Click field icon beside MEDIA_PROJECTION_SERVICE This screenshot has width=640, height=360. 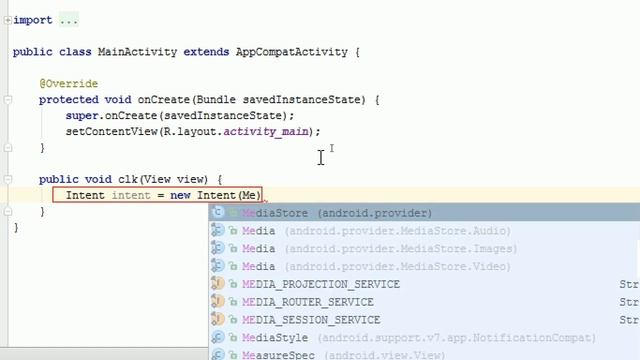tap(218, 284)
